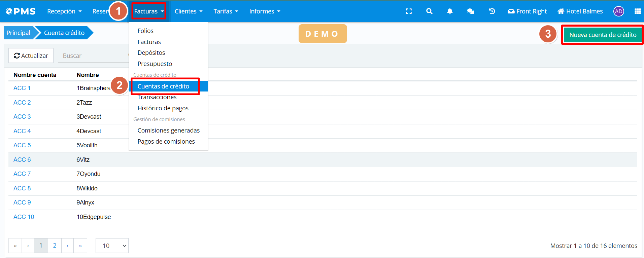Viewport: 644px width, 258px height.
Task: Click the Actualizar refresh button
Action: [31, 56]
